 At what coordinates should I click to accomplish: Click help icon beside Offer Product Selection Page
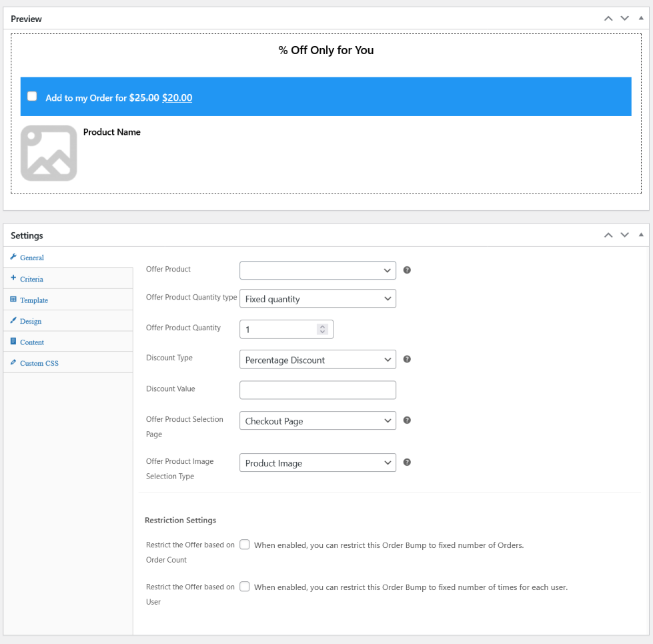pyautogui.click(x=407, y=420)
